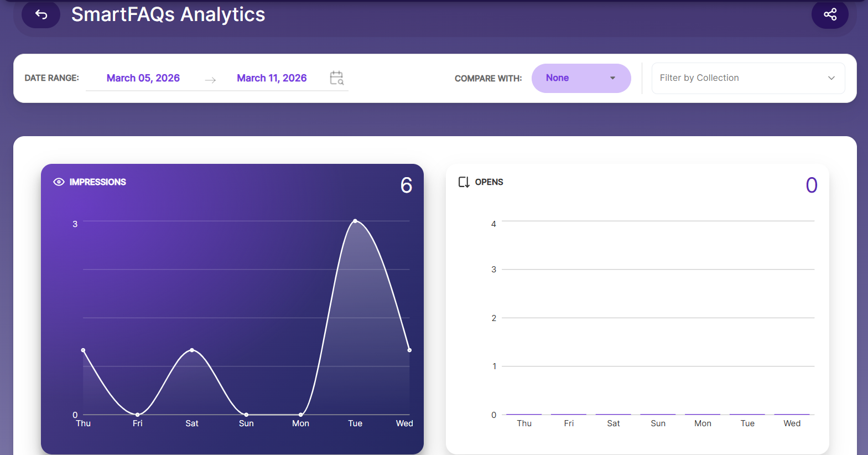Screen dimensions: 868x455
Task: Click the Opens card icon
Action: tap(464, 182)
